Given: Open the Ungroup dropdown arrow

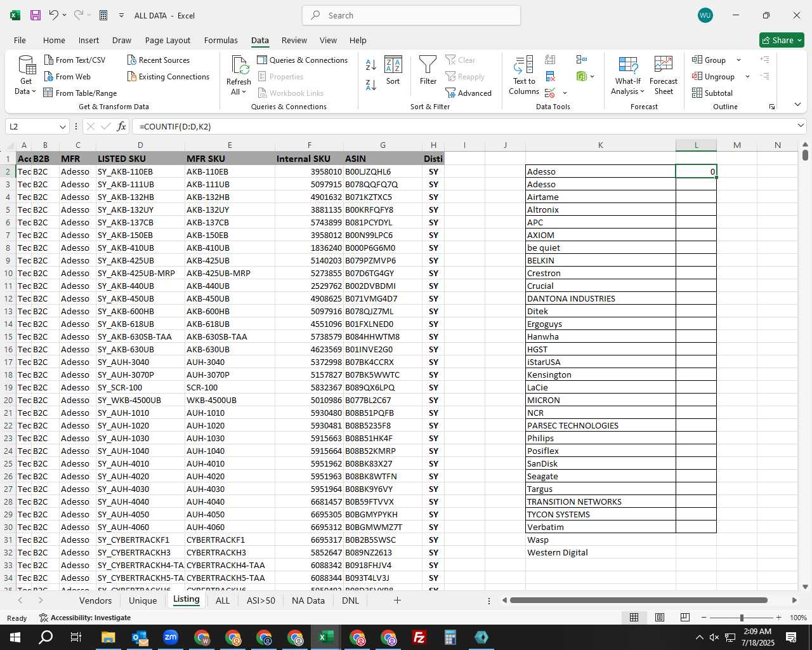Looking at the screenshot, I should tap(747, 77).
